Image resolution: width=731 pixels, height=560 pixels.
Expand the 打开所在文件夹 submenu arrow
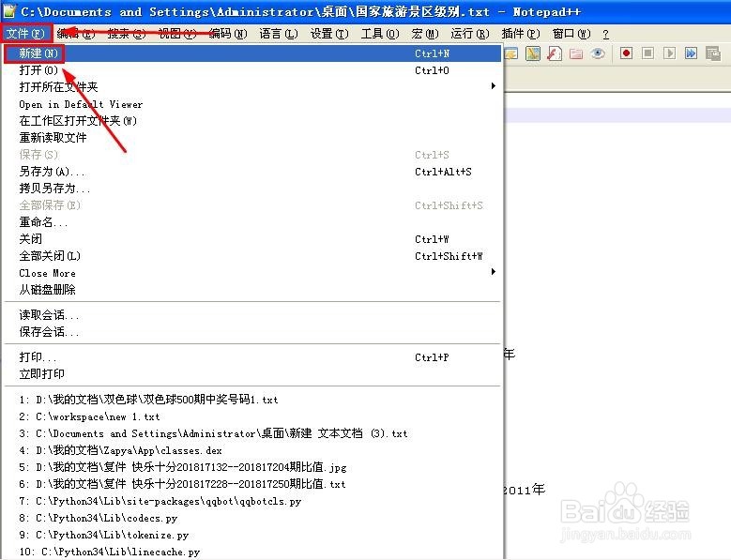[x=494, y=86]
